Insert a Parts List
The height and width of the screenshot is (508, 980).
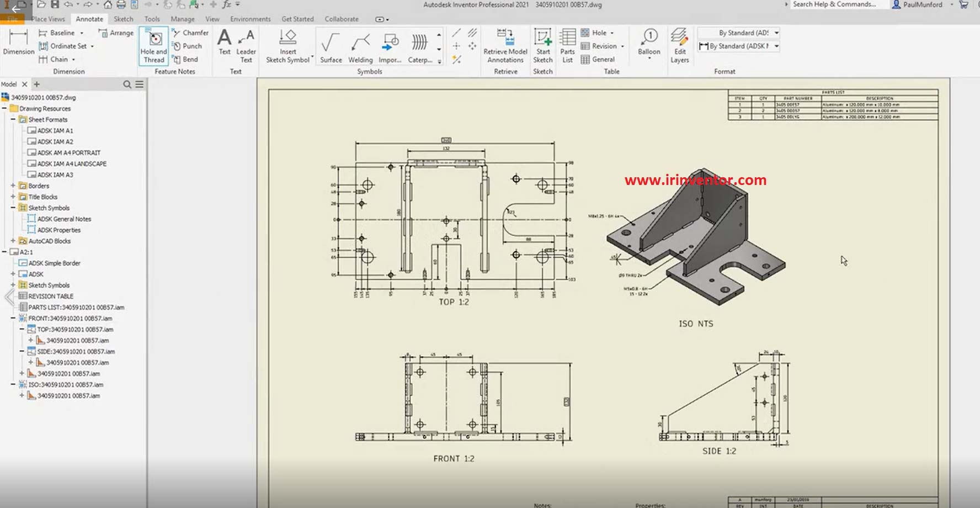click(567, 46)
